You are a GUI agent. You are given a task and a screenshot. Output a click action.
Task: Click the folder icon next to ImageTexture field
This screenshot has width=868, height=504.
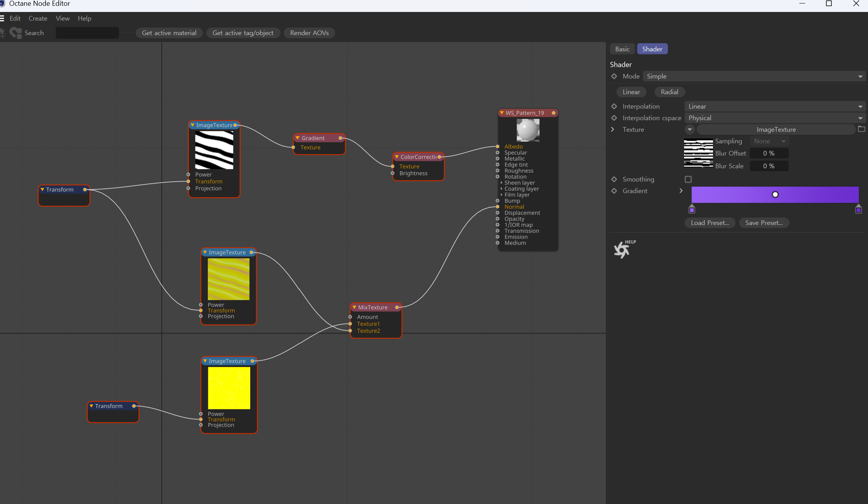click(861, 129)
